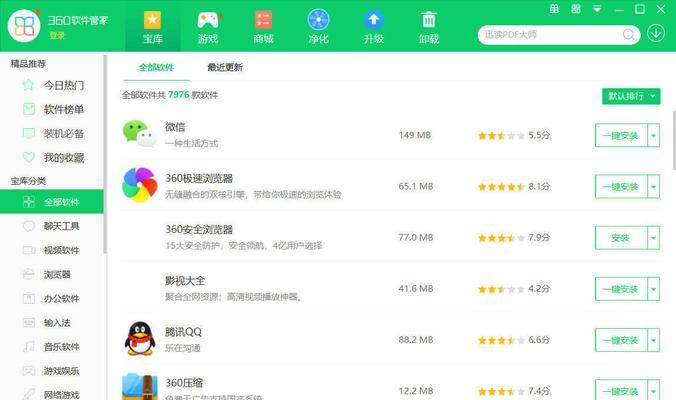
Task: Click the skin/clothes icon in title bar
Action: point(554,9)
